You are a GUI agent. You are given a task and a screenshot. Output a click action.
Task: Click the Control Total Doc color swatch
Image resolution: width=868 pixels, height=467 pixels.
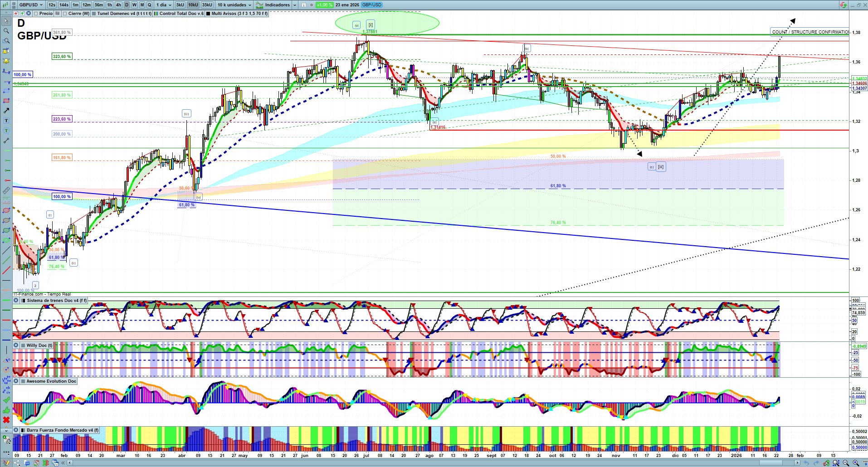156,14
